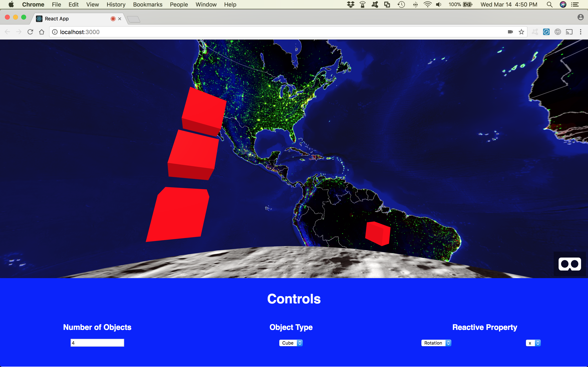Open Spotlight search in the menu bar
Image resolution: width=588 pixels, height=367 pixels.
(549, 4)
